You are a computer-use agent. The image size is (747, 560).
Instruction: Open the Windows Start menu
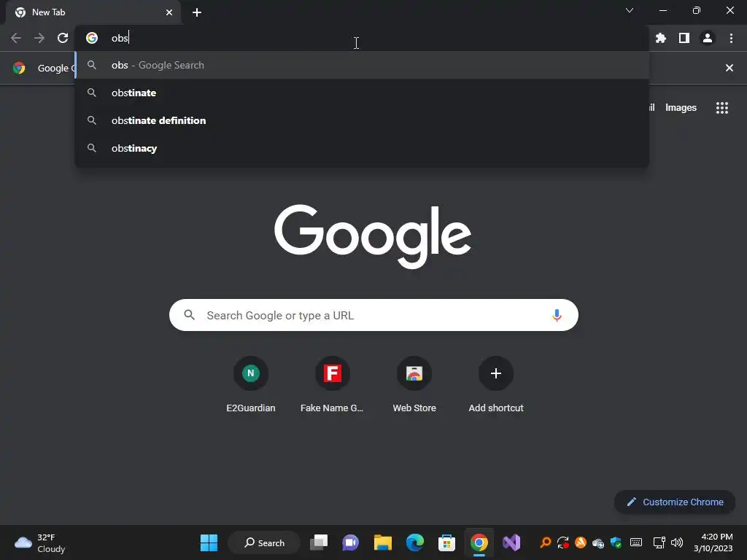click(x=209, y=542)
